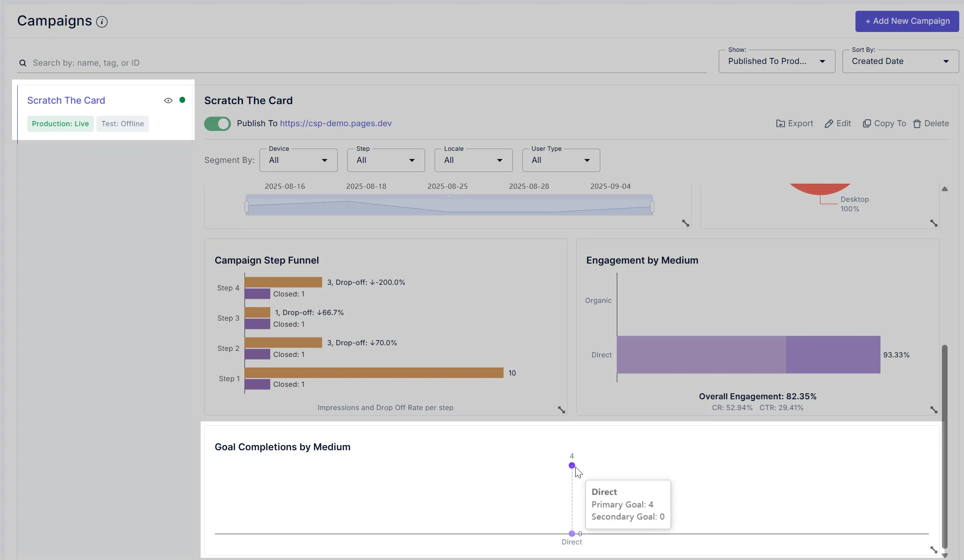Open the Device segment dropdown
Image resolution: width=964 pixels, height=560 pixels.
(298, 160)
